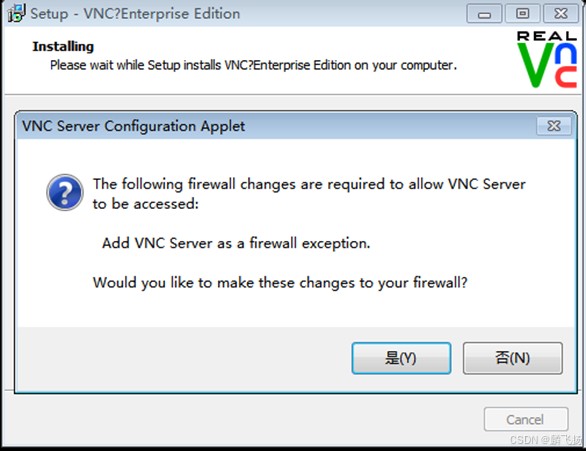Click the green V in RealVNC logo
Screen dimensions: 586x451
click(535, 65)
